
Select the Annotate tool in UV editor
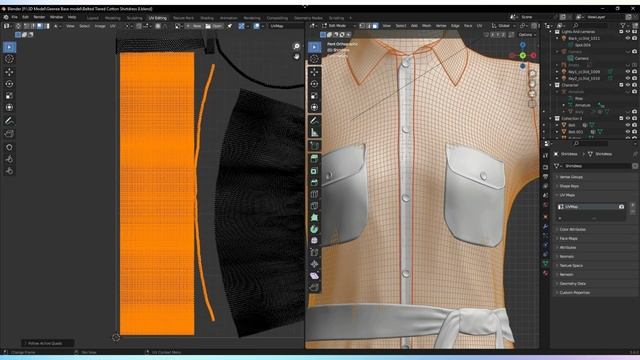(x=9, y=121)
